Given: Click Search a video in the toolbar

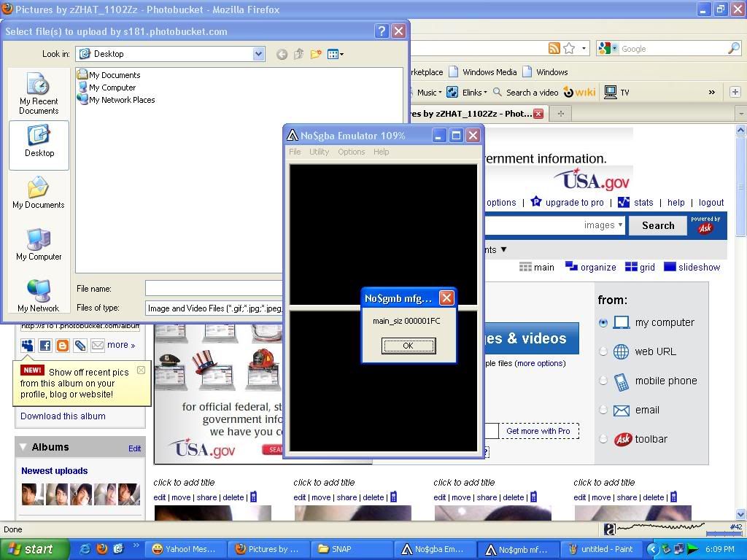Looking at the screenshot, I should pyautogui.click(x=525, y=93).
